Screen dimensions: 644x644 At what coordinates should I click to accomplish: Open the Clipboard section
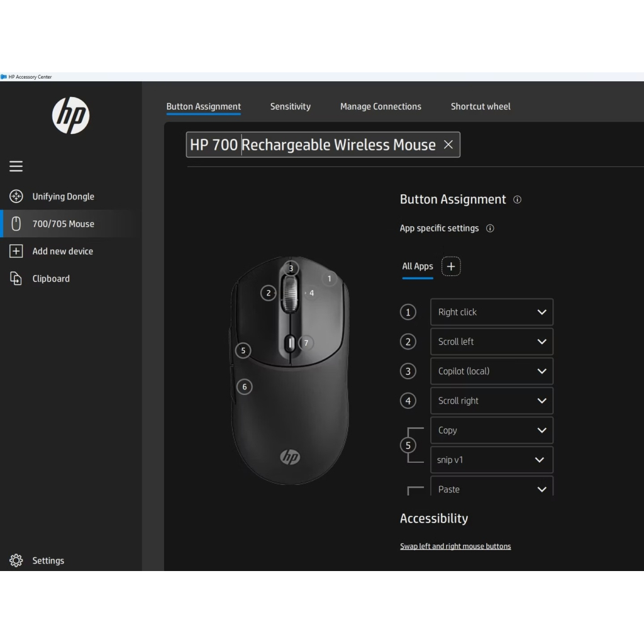point(50,279)
